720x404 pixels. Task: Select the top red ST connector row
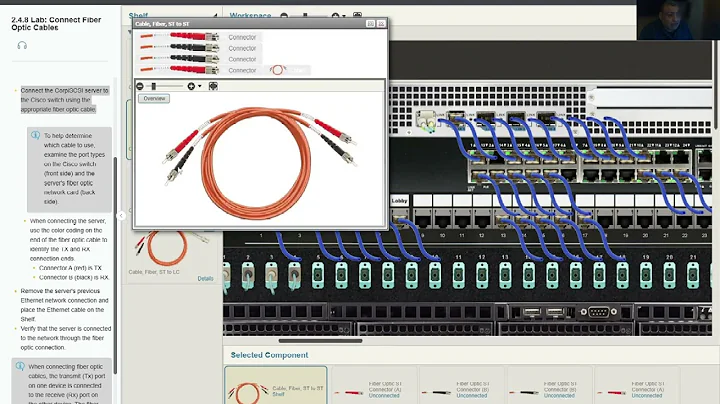click(x=200, y=37)
